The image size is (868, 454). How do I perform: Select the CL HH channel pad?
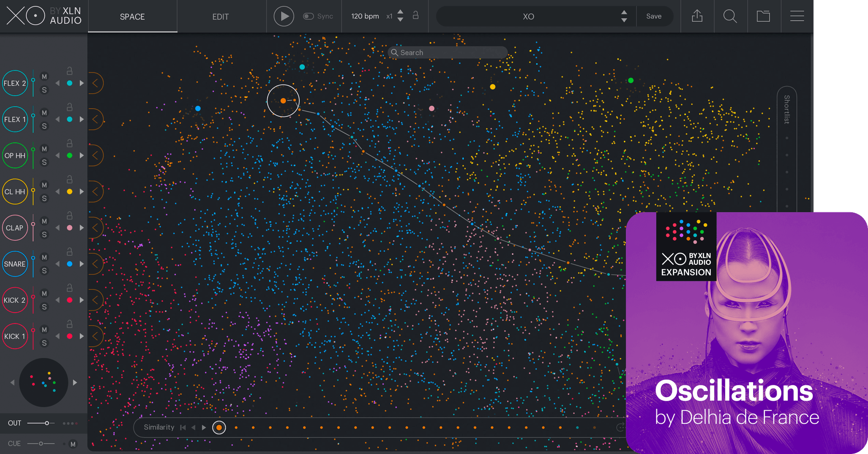coord(15,192)
